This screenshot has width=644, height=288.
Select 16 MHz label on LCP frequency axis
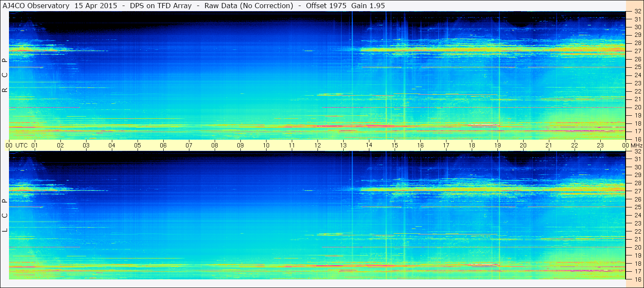tap(637, 279)
